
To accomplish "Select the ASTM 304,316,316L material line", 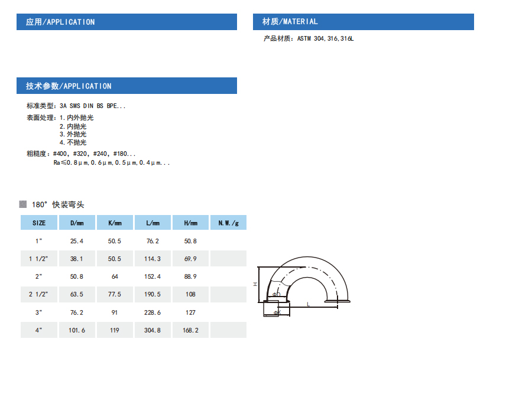I will (x=309, y=38).
